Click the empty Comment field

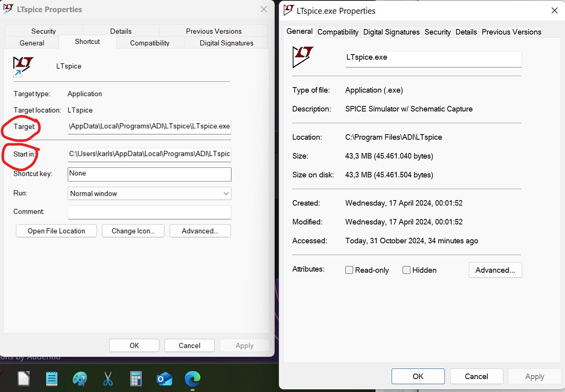149,212
